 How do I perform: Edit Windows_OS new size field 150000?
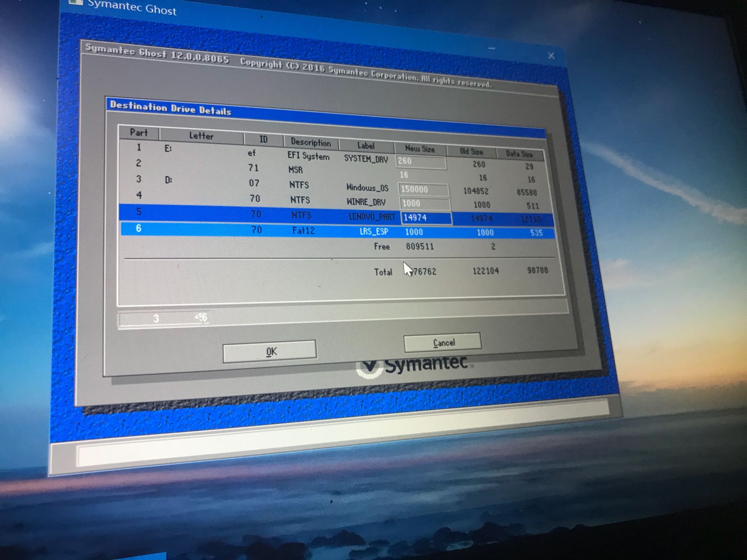(x=423, y=190)
